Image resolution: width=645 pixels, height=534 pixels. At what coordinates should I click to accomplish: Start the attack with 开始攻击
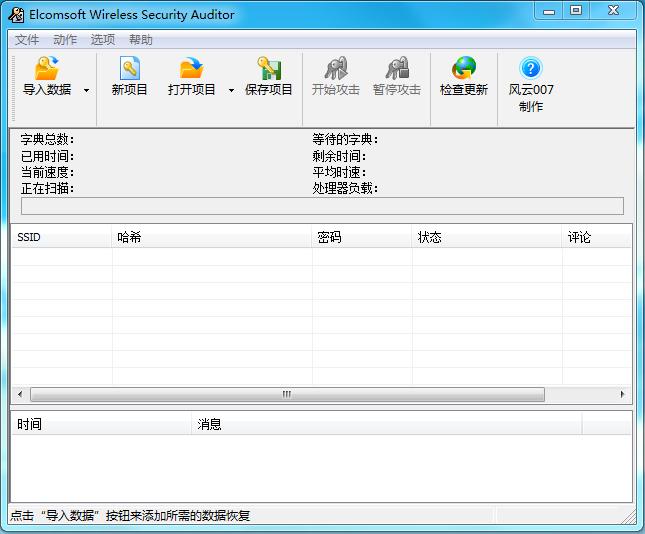(x=336, y=77)
